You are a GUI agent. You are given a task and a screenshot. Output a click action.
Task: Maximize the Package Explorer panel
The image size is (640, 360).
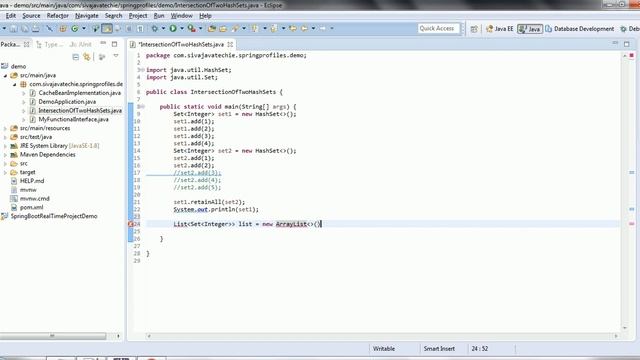tap(115, 44)
